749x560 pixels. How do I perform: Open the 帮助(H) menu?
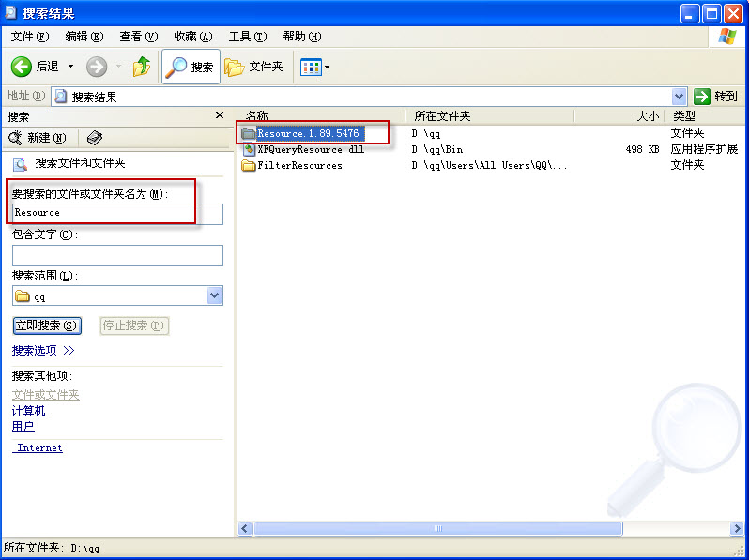pos(302,37)
